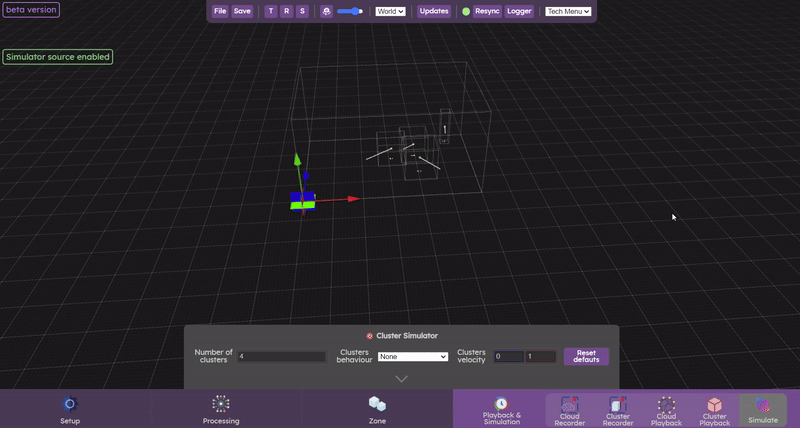Open Playback & Simulation clock icon

pyautogui.click(x=501, y=403)
